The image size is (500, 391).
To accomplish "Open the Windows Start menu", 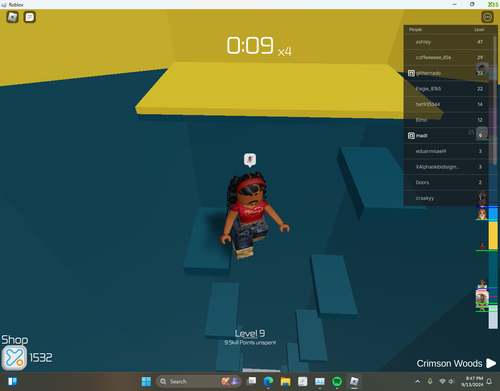I will pyautogui.click(x=146, y=381).
